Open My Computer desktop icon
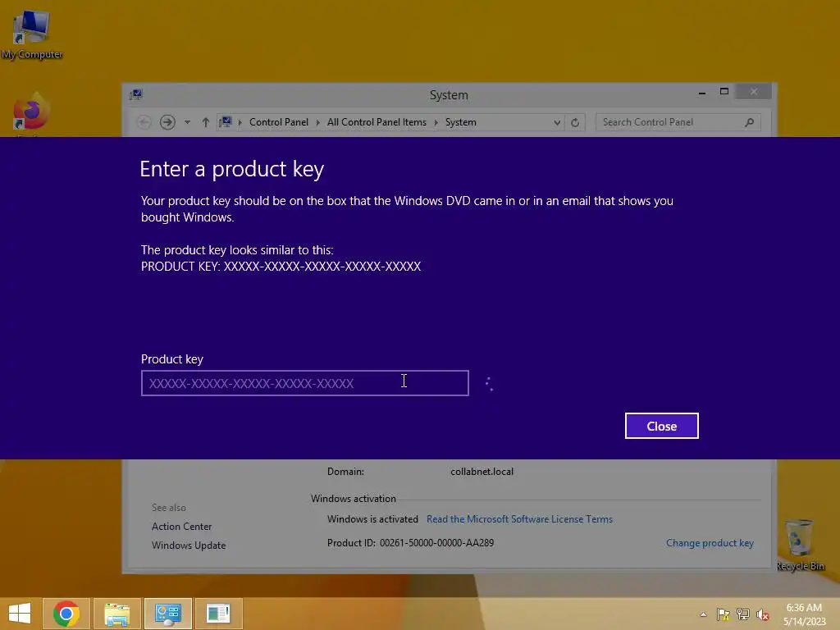The width and height of the screenshot is (840, 630). click(32, 34)
